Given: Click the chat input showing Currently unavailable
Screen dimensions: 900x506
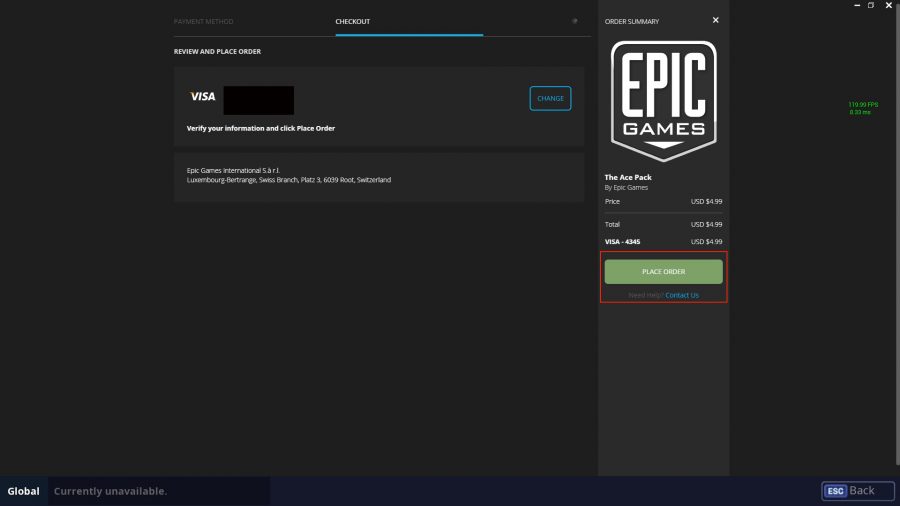Looking at the screenshot, I should pyautogui.click(x=158, y=491).
